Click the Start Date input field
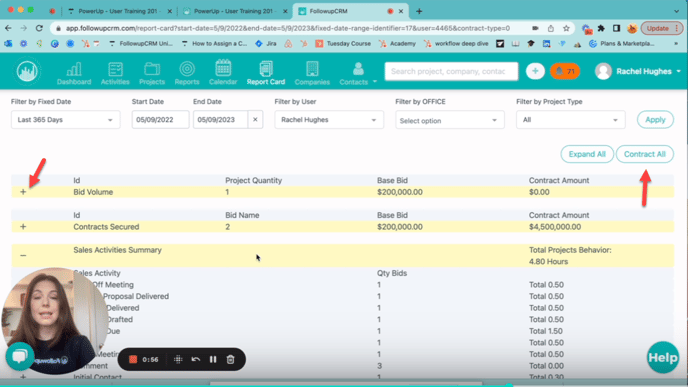 160,119
